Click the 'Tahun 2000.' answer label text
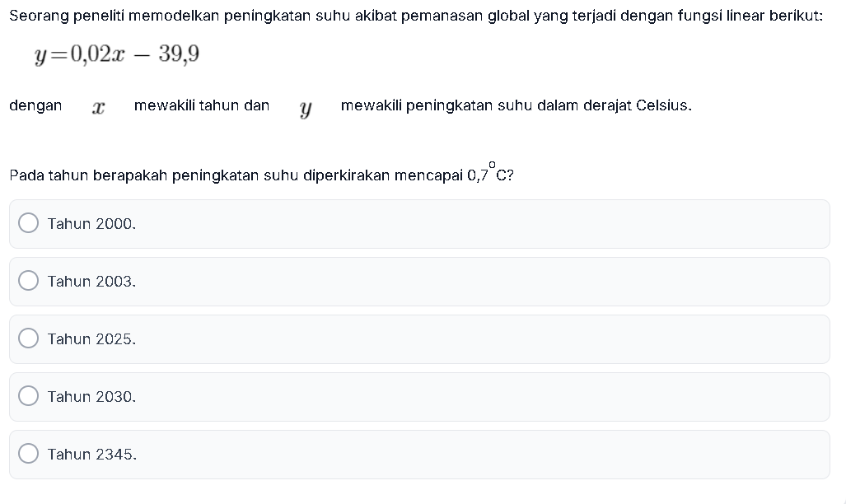Screen dimensions: 846x504 coord(91,223)
